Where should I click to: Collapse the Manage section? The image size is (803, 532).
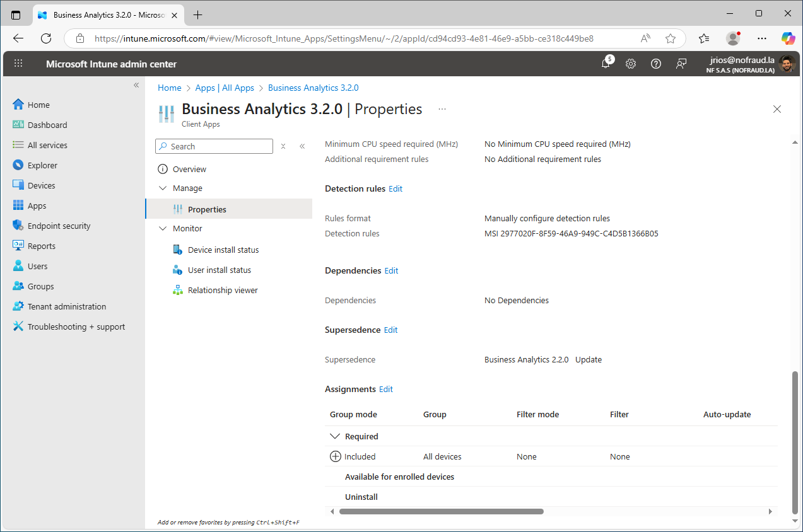pos(163,188)
